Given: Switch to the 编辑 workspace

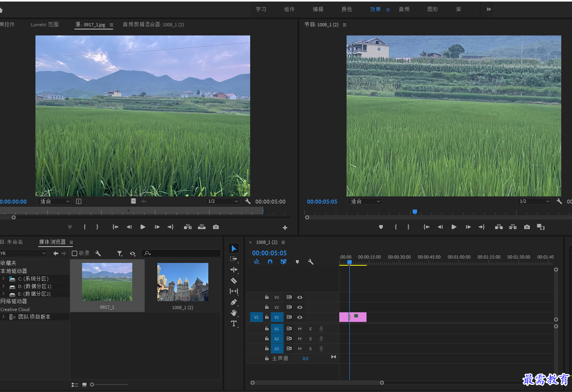Looking at the screenshot, I should [318, 9].
